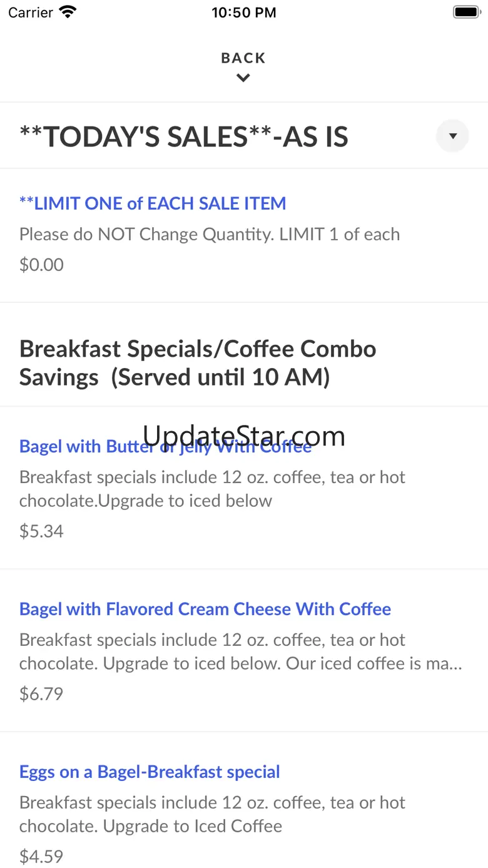
Task: Click the battery icon in status bar
Action: click(465, 12)
